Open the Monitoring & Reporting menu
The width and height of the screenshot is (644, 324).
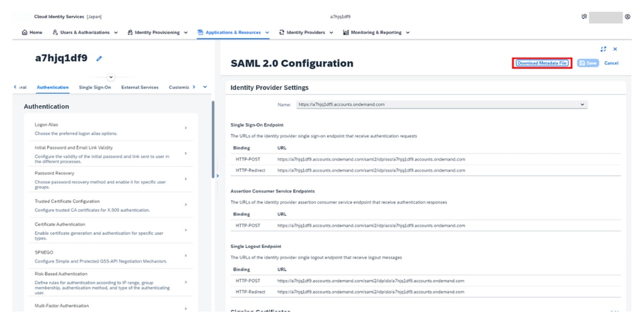[x=376, y=33]
